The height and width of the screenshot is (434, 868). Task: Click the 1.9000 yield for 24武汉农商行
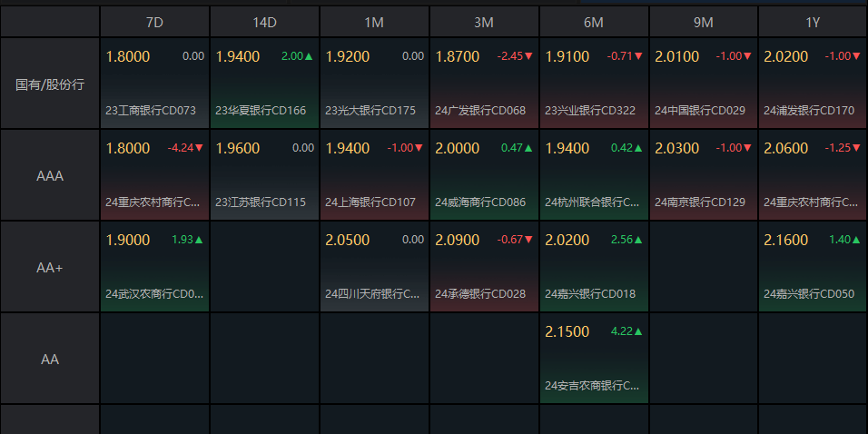[x=128, y=240]
